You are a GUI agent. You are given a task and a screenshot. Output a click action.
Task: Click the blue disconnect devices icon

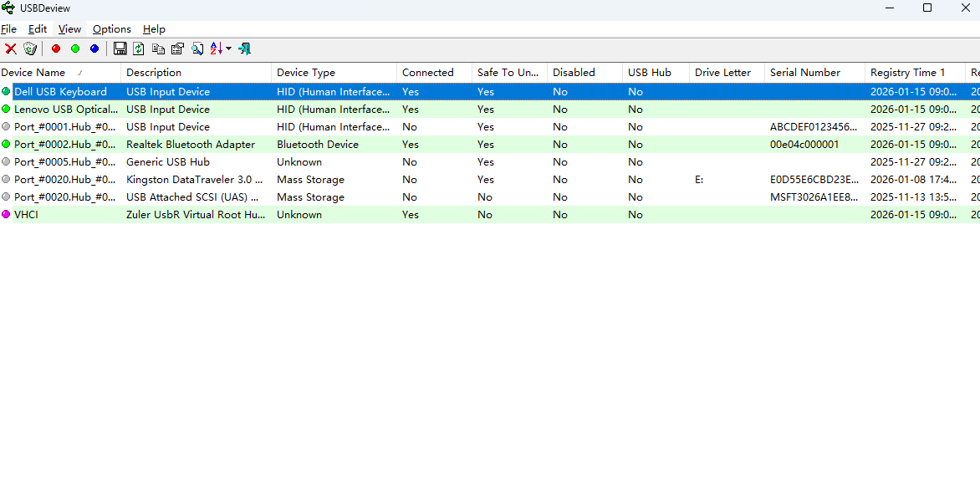tap(94, 49)
